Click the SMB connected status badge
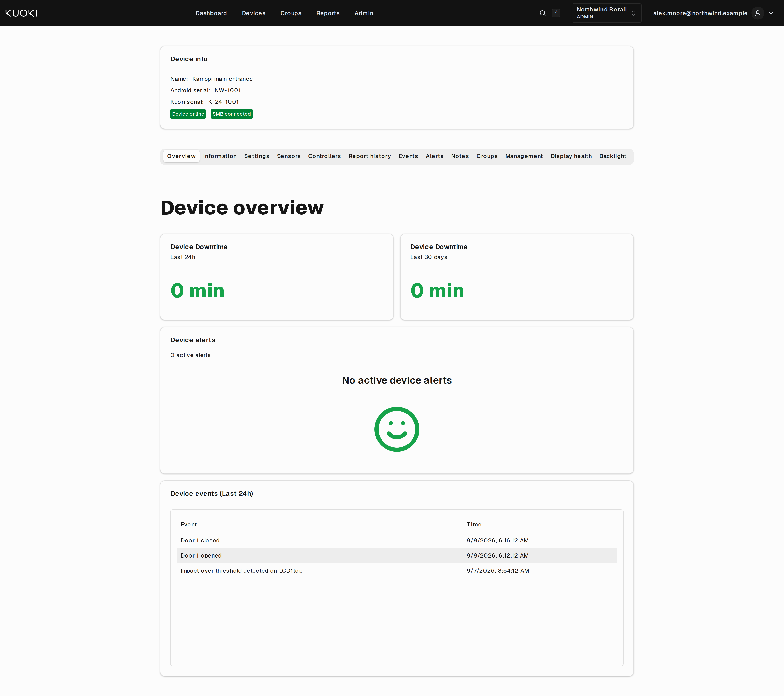Viewport: 784px width, 696px height. [231, 114]
